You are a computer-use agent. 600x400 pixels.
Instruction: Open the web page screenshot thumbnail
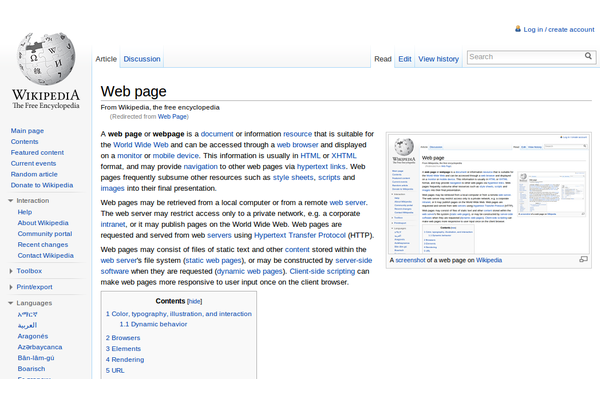coord(489,194)
